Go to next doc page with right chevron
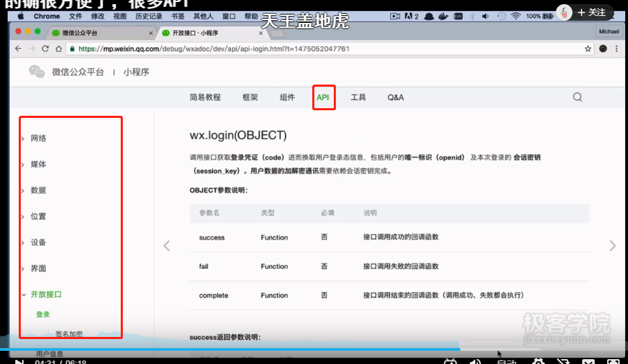The height and width of the screenshot is (364, 628). [612, 245]
